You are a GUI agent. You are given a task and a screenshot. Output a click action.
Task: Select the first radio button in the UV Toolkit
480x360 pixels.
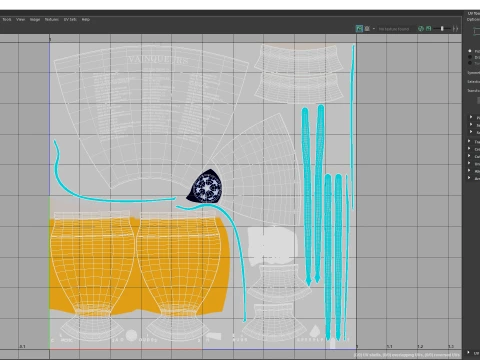[470, 51]
